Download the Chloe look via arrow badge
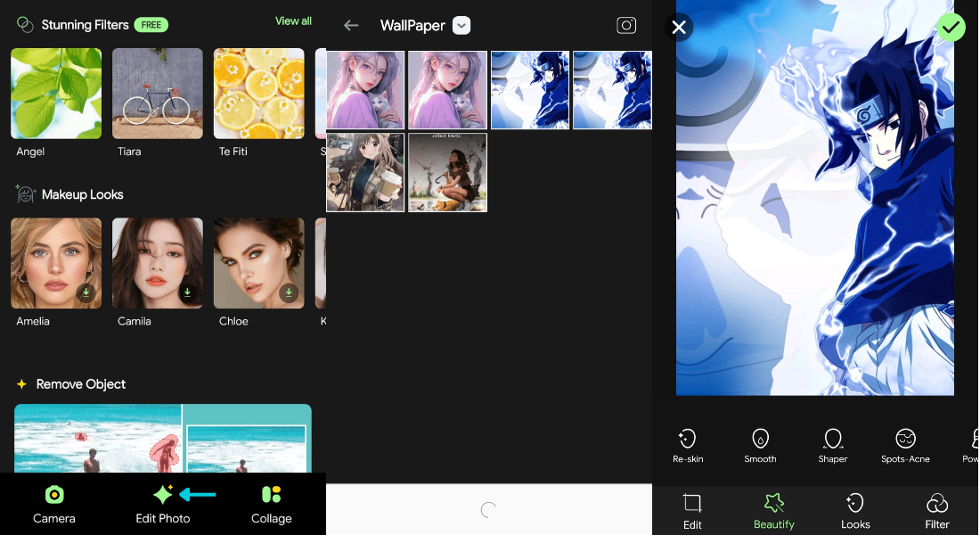 click(288, 292)
